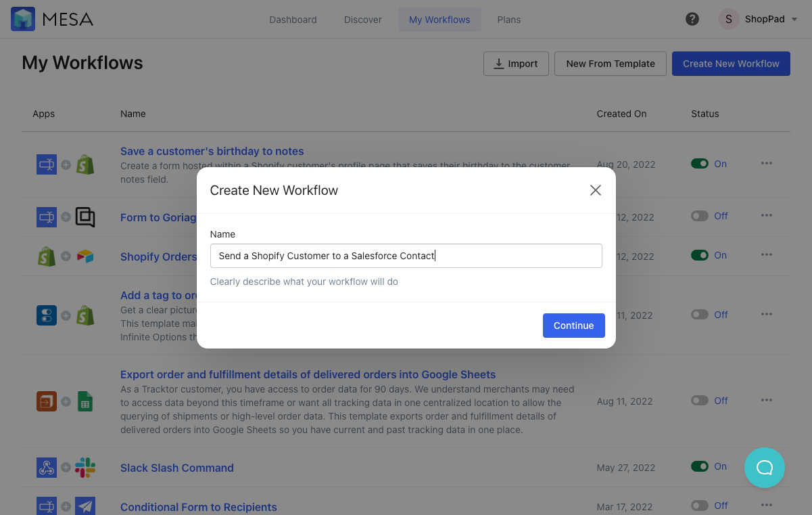Click the Create New Workflow button
The height and width of the screenshot is (515, 812).
pyautogui.click(x=731, y=64)
